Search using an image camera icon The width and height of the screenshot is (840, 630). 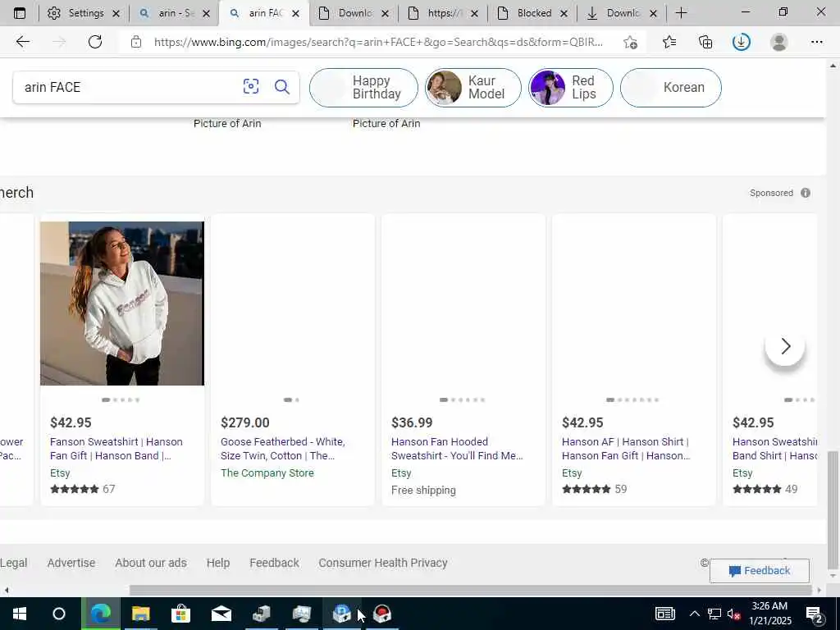click(251, 86)
